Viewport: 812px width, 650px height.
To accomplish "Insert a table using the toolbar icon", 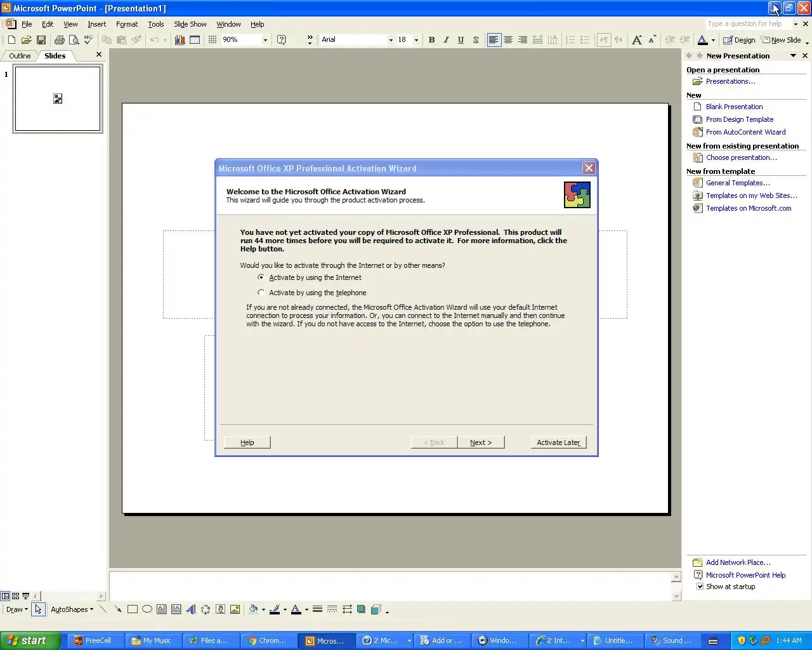I will (195, 40).
